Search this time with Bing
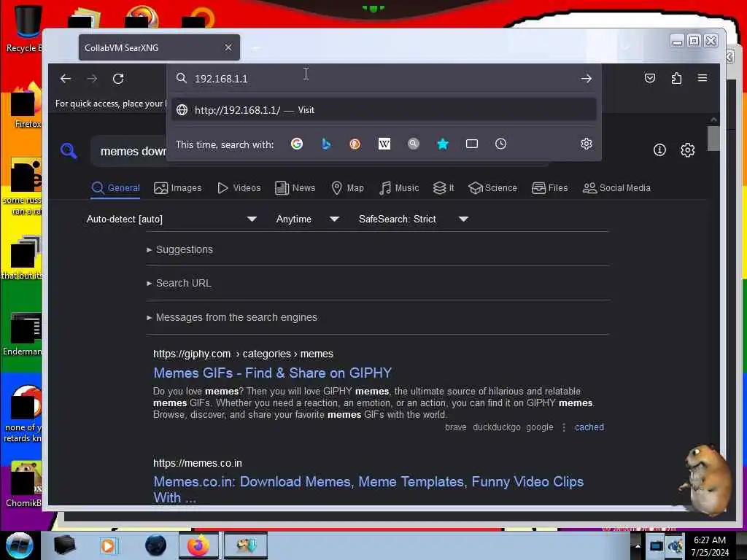The width and height of the screenshot is (747, 560). [326, 144]
